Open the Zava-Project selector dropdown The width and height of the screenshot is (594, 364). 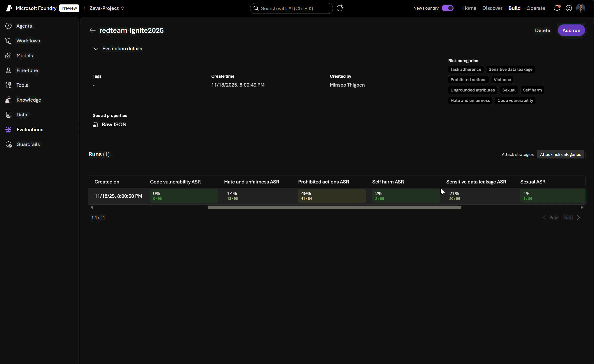pos(107,8)
